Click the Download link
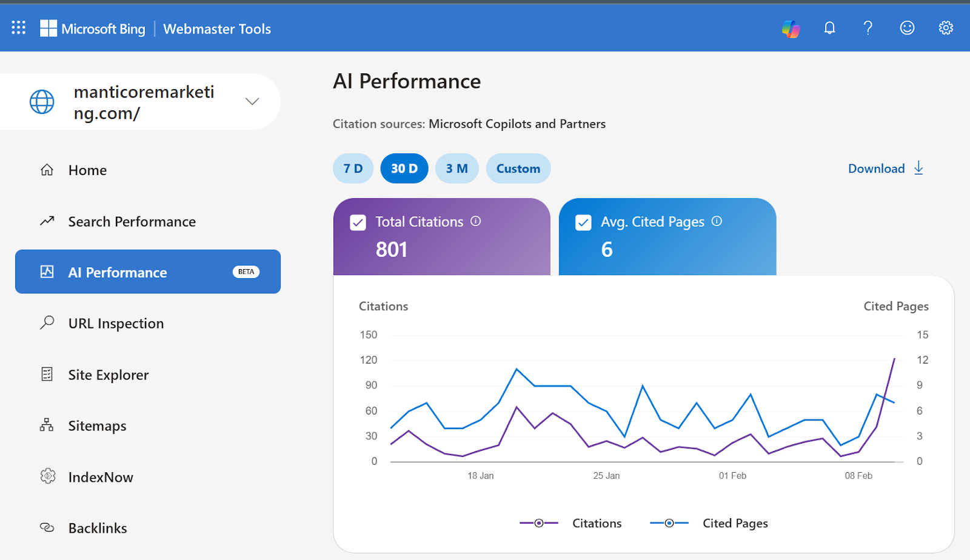 click(886, 168)
